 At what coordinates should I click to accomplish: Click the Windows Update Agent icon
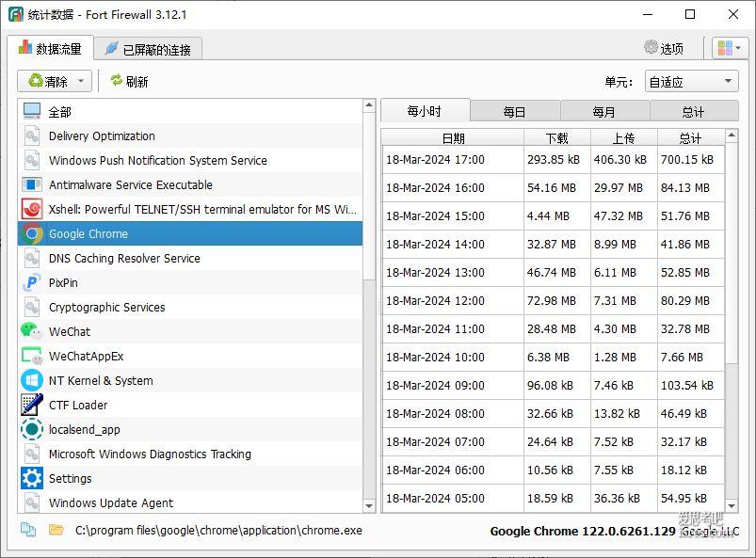tap(32, 502)
